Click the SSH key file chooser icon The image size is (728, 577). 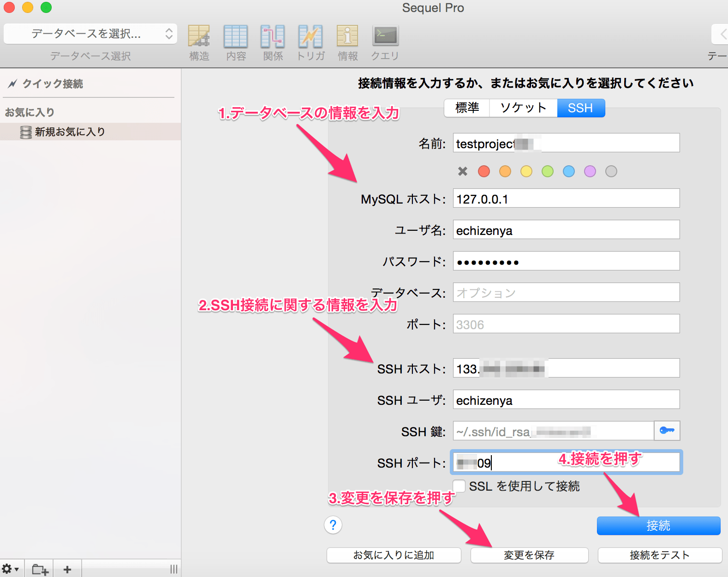pyautogui.click(x=667, y=431)
